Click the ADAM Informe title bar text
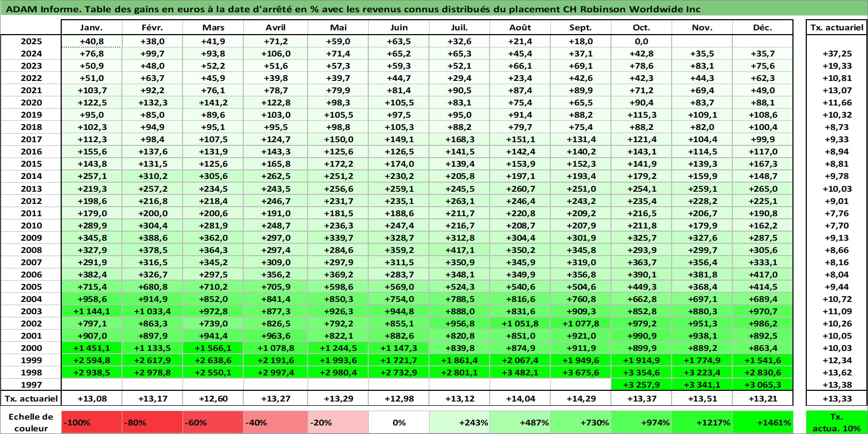The width and height of the screenshot is (868, 434). coord(353,9)
